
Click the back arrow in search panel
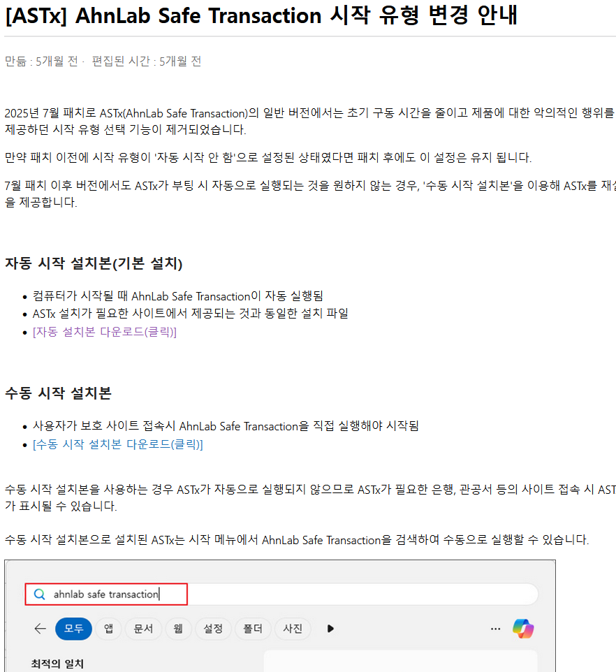coord(41,629)
